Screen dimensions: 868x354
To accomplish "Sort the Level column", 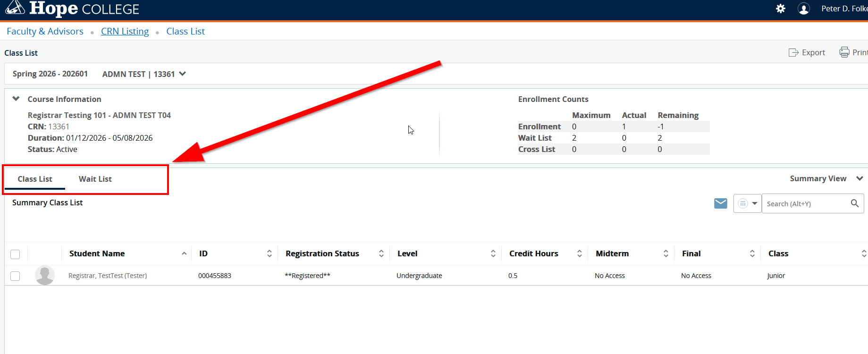I will click(493, 253).
